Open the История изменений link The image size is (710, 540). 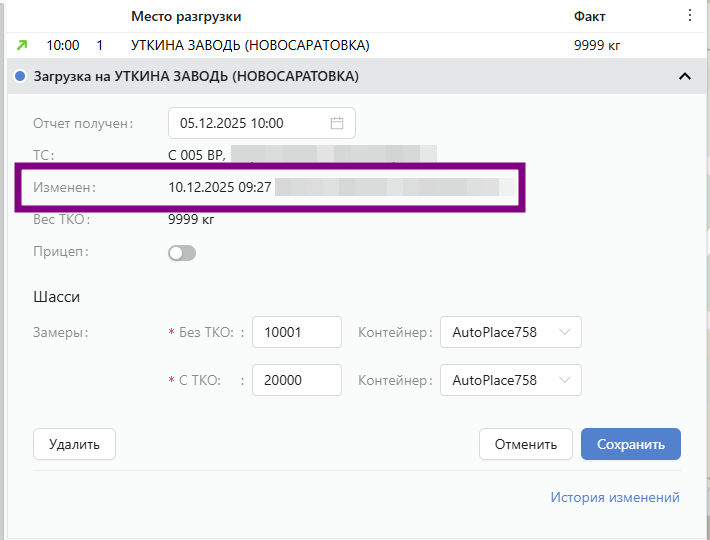[615, 497]
